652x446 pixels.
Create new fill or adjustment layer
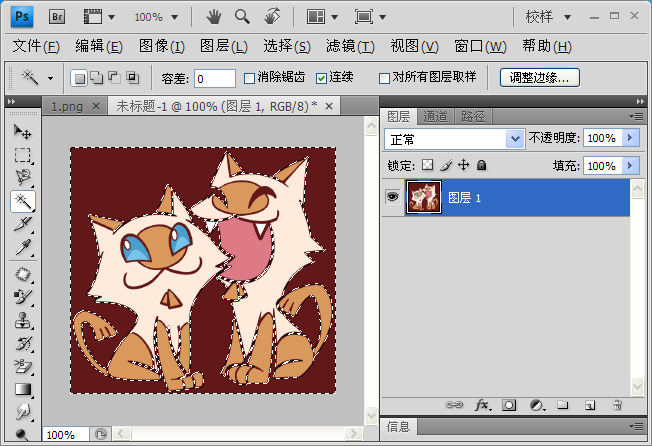[x=537, y=405]
